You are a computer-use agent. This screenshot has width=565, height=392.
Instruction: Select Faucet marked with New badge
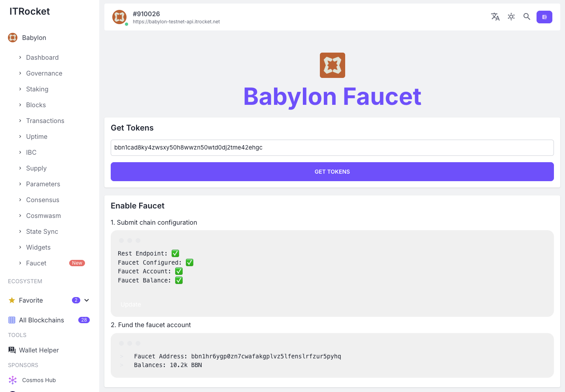coord(36,263)
